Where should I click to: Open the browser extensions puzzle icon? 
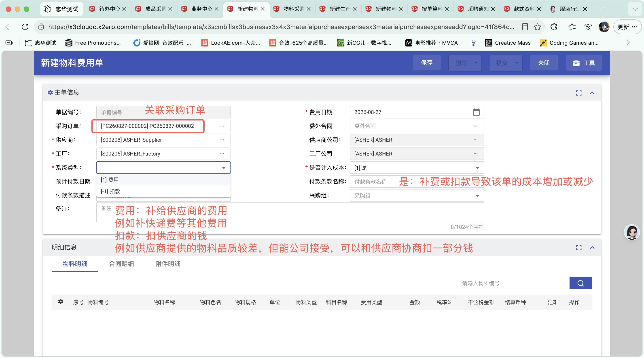(x=554, y=27)
